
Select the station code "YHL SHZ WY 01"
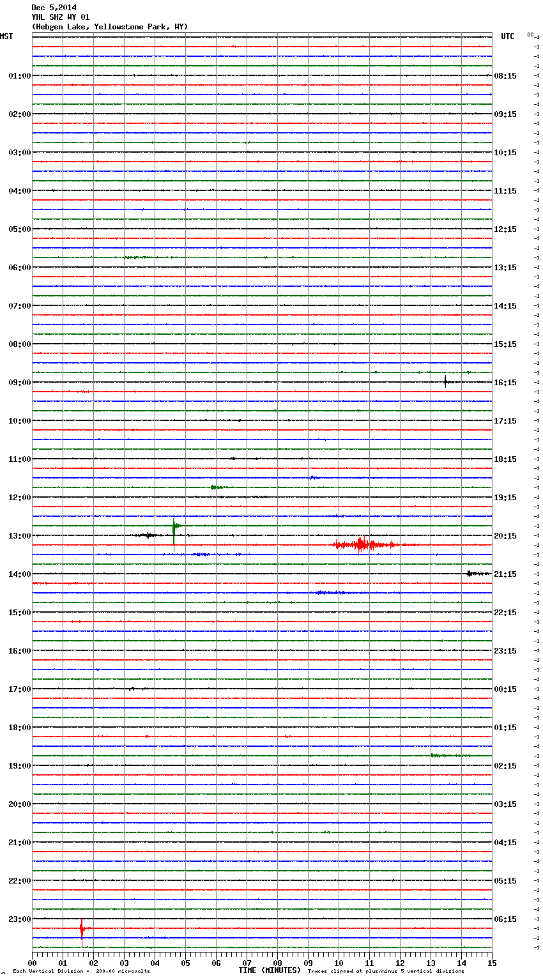tap(60, 17)
